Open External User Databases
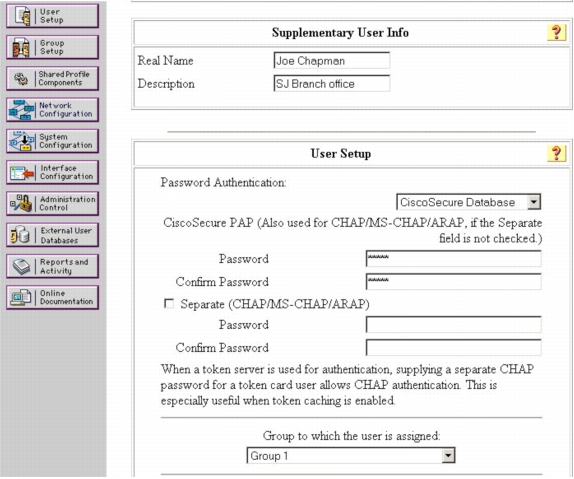 52,235
